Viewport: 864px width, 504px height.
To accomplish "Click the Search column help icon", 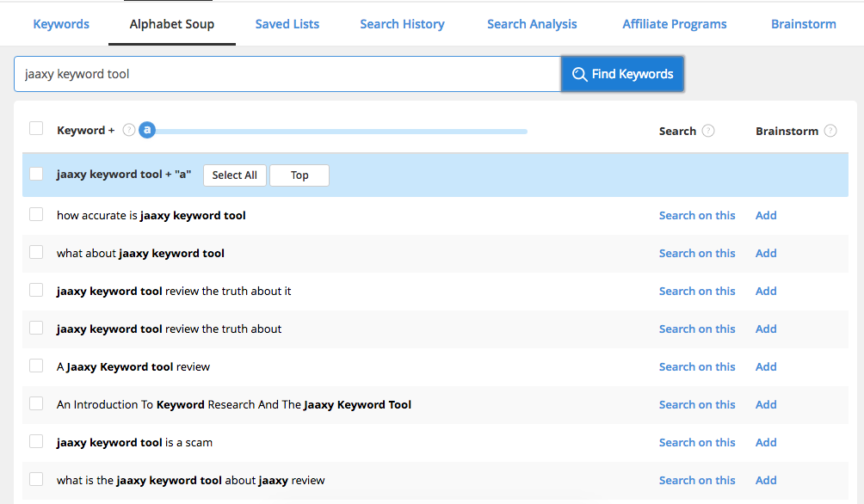I will 708,131.
